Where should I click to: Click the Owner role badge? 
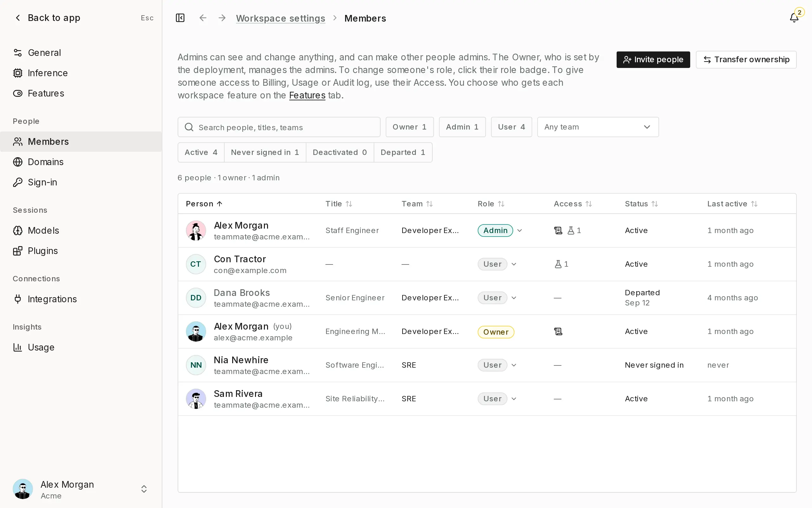tap(495, 332)
